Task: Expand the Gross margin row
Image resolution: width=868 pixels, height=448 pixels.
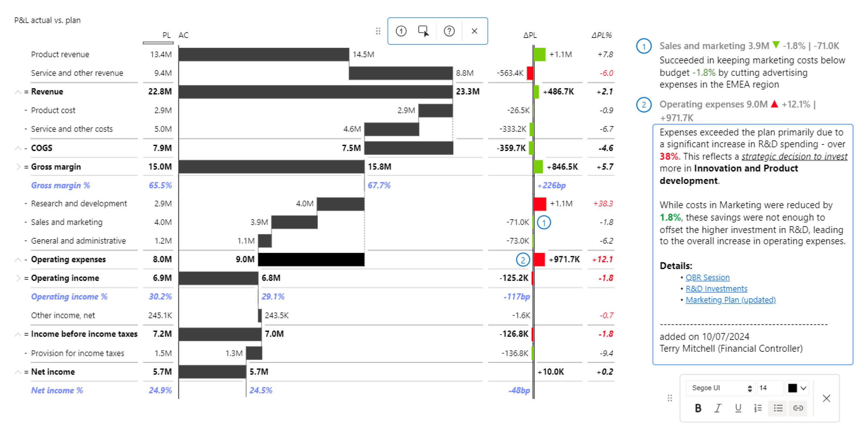Action: click(x=18, y=167)
